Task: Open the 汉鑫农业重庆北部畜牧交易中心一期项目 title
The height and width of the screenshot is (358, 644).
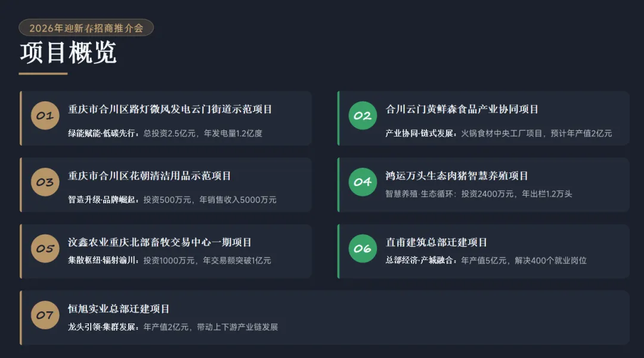Action: (160, 242)
